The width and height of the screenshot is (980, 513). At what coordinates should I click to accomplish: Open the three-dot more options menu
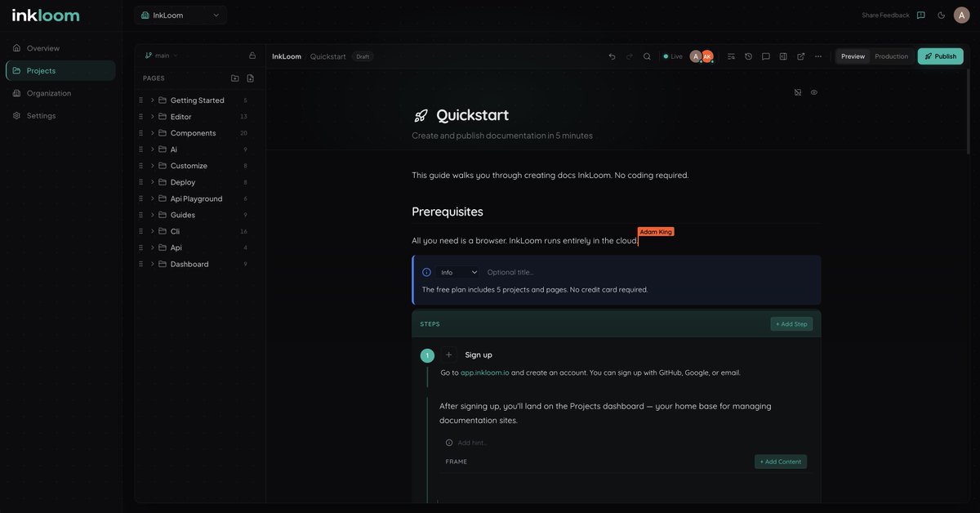point(818,56)
